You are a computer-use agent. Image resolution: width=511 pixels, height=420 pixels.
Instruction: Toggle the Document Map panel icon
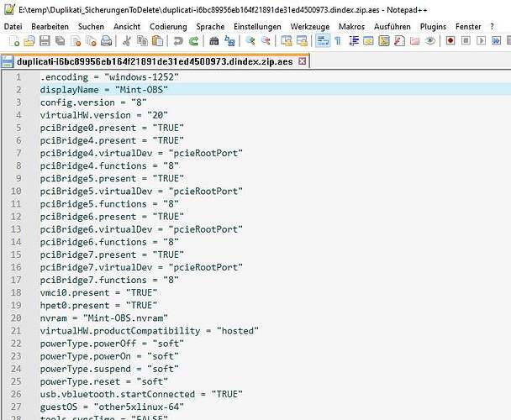(384, 41)
